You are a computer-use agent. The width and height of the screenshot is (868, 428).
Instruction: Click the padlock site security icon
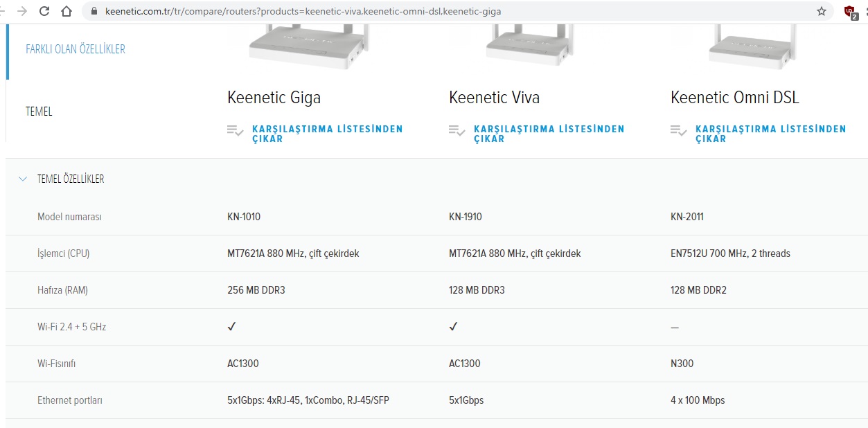[95, 11]
